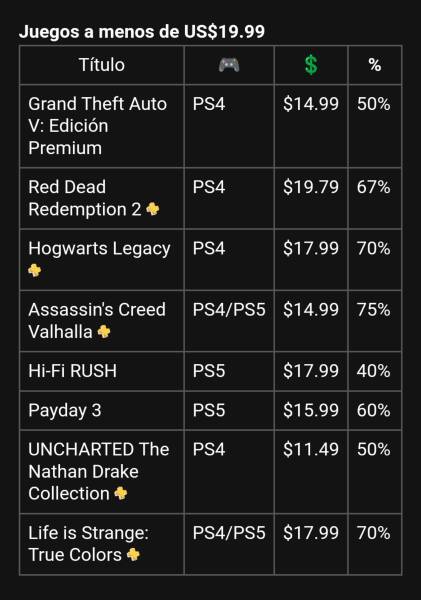Click the 40% discount for Hi-Fi RUSH
This screenshot has width=421, height=600.
(374, 371)
